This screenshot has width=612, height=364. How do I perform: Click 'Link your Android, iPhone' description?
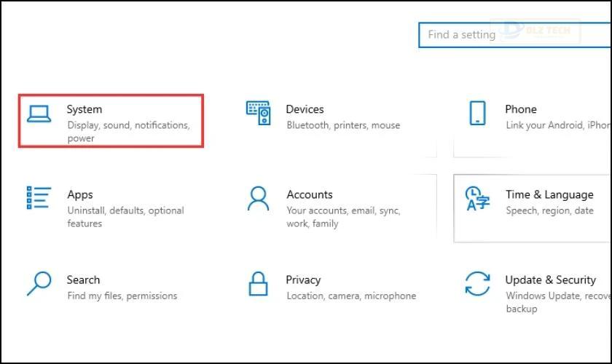(558, 125)
